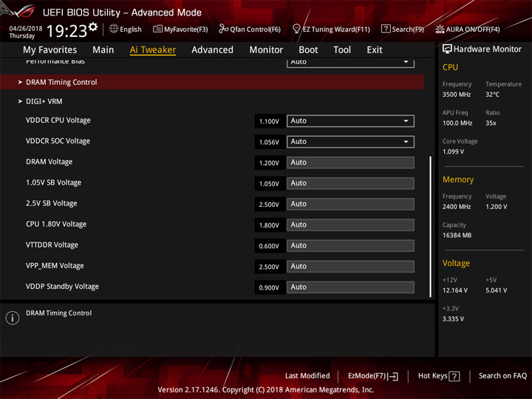Click the Hot Keys question mark icon
Screen dimensions: 532x399
(454, 376)
